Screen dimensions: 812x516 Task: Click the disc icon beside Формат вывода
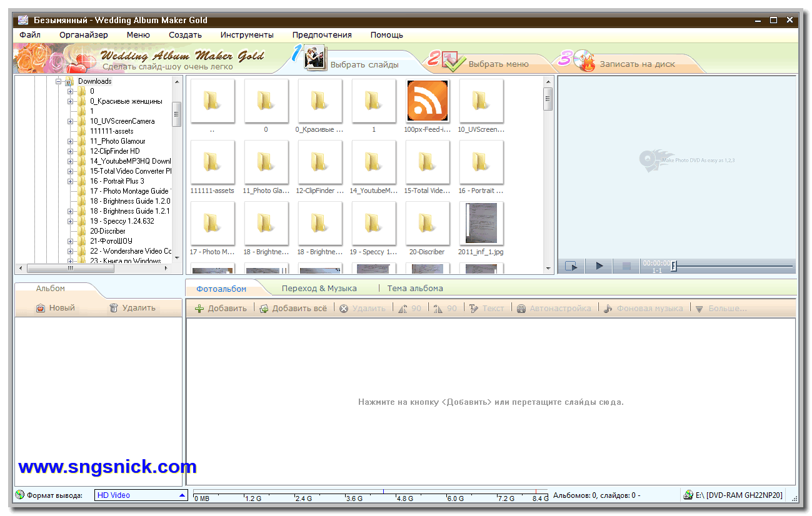[x=20, y=495]
